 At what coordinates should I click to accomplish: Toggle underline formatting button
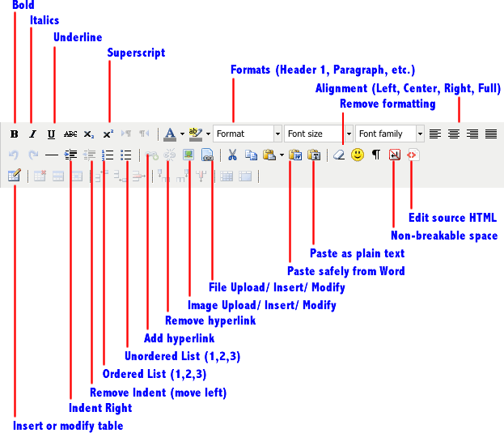[51, 134]
